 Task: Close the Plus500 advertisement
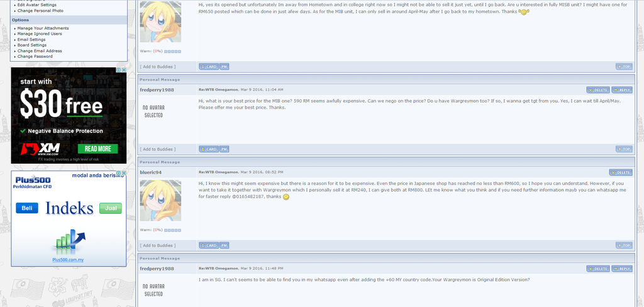[124, 174]
